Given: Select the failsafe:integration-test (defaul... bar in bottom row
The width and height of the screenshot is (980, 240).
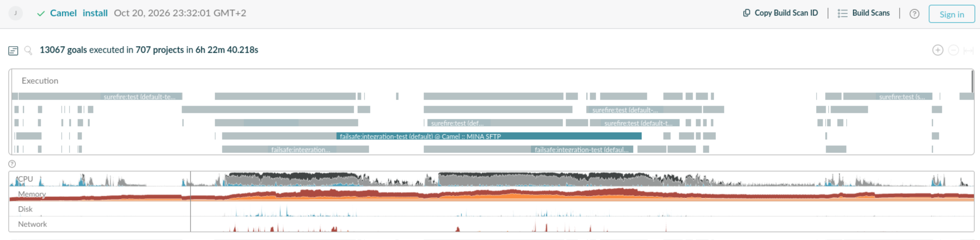Looking at the screenshot, I should pyautogui.click(x=582, y=149).
